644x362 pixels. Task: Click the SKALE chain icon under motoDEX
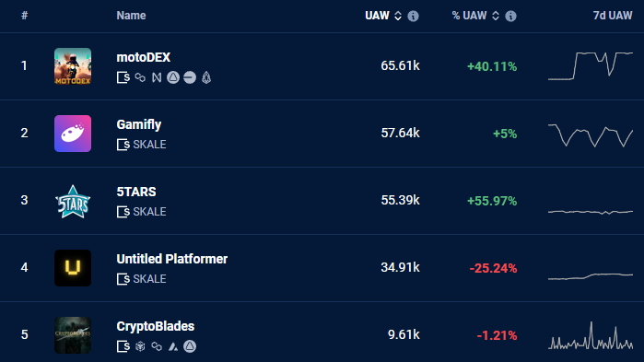[123, 77]
